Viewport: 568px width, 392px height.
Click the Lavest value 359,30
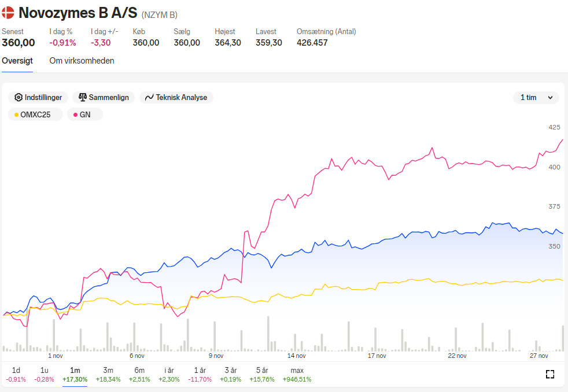(269, 43)
